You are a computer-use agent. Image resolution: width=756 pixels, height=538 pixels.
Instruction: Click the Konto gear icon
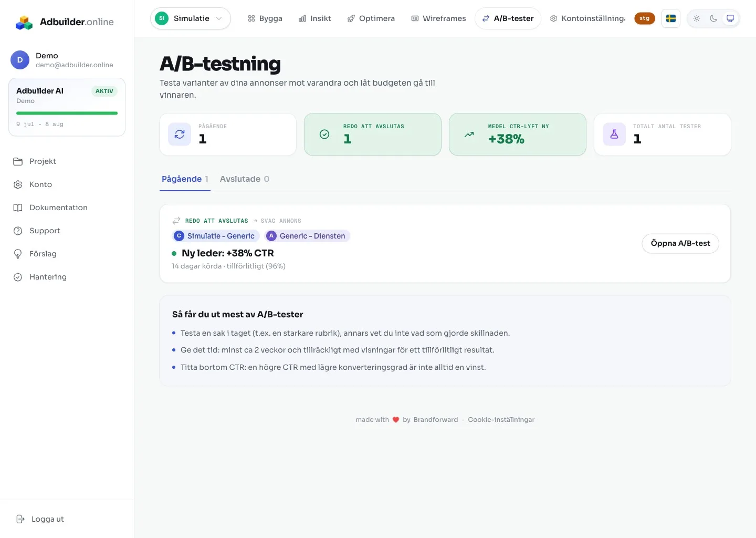[18, 184]
